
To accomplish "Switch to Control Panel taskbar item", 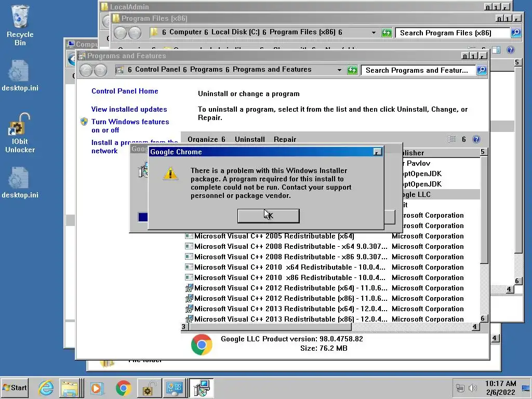I will [175, 388].
